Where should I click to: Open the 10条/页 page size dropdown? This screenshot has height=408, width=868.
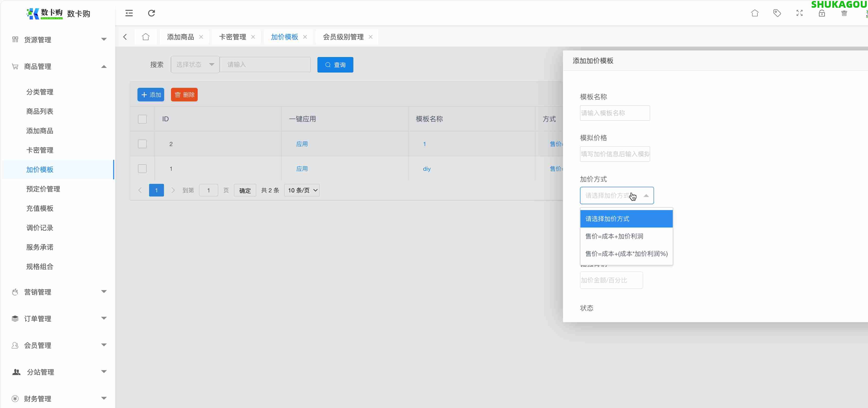pos(302,190)
